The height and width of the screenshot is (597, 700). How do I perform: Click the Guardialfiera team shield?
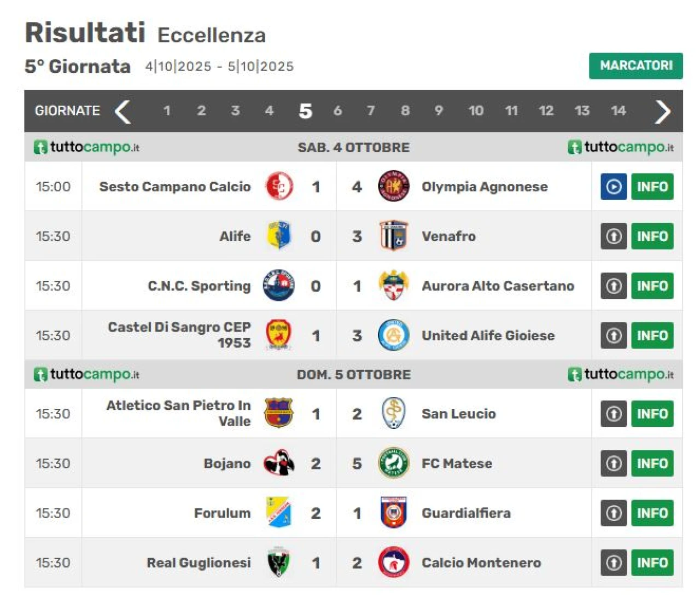(393, 513)
